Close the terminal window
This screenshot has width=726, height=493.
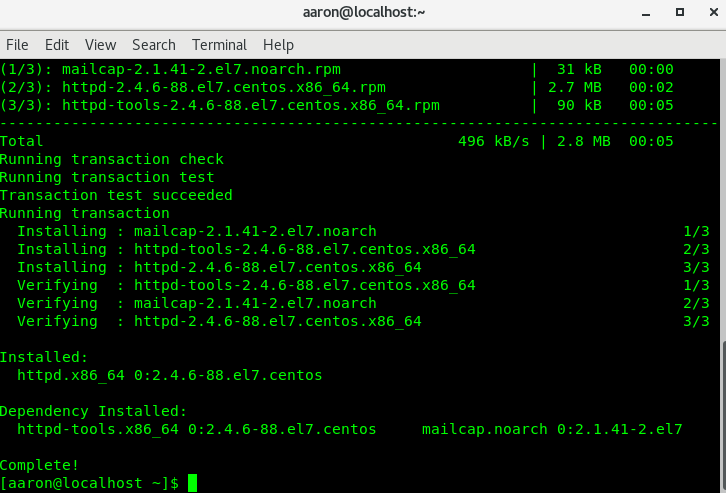[x=713, y=12]
